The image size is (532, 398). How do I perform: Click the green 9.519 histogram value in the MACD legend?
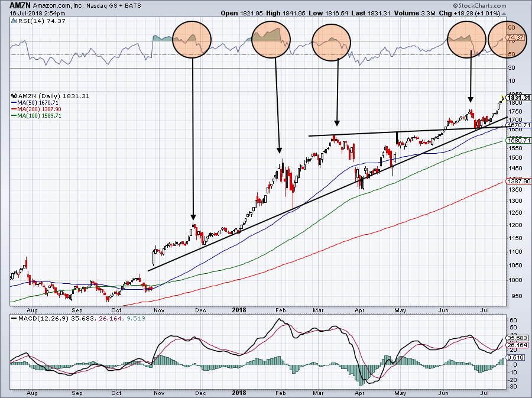coord(135,318)
